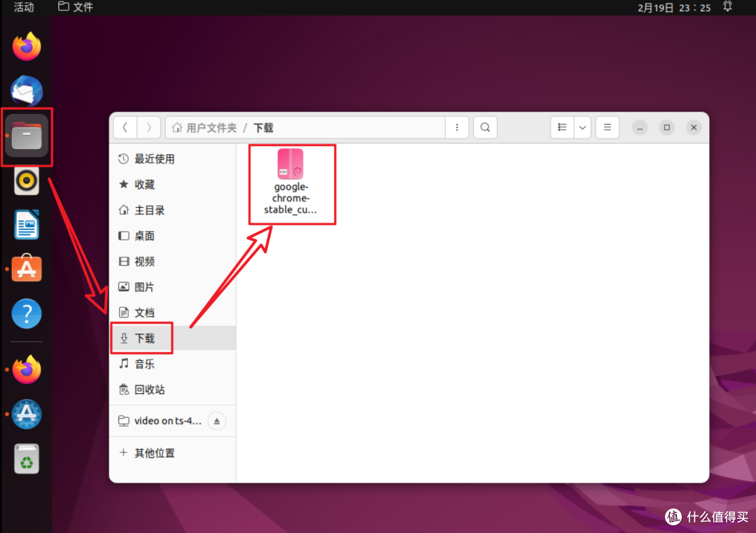This screenshot has width=756, height=533.
Task: Click the breadcrumb home icon
Action: coord(178,127)
